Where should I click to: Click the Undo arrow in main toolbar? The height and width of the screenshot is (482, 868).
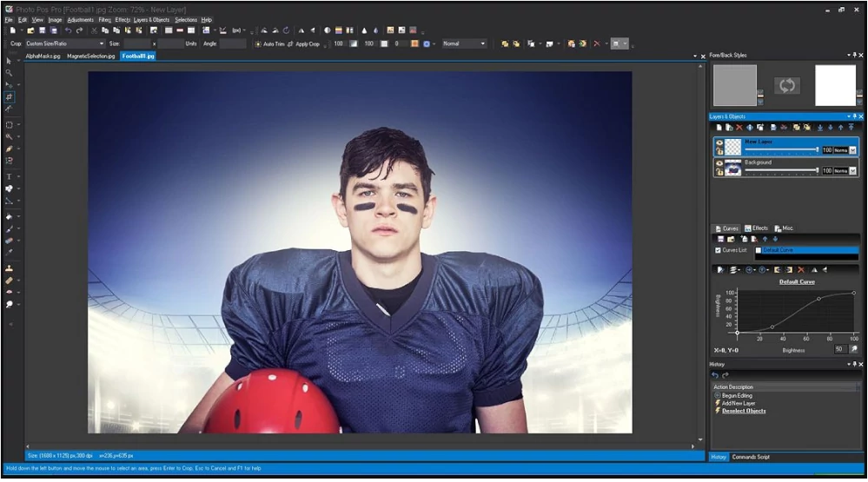[x=68, y=30]
